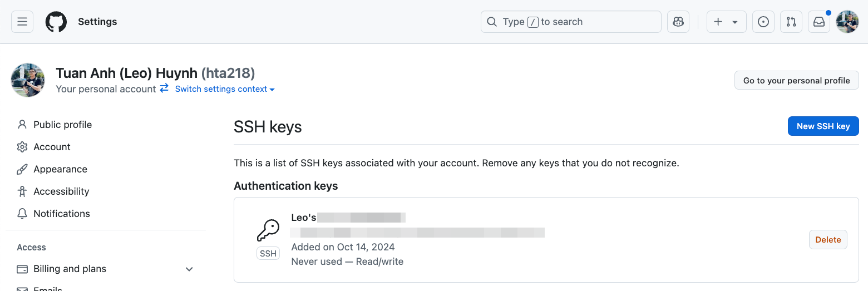This screenshot has height=291, width=868.
Task: Click the New SSH key button
Action: point(823,126)
